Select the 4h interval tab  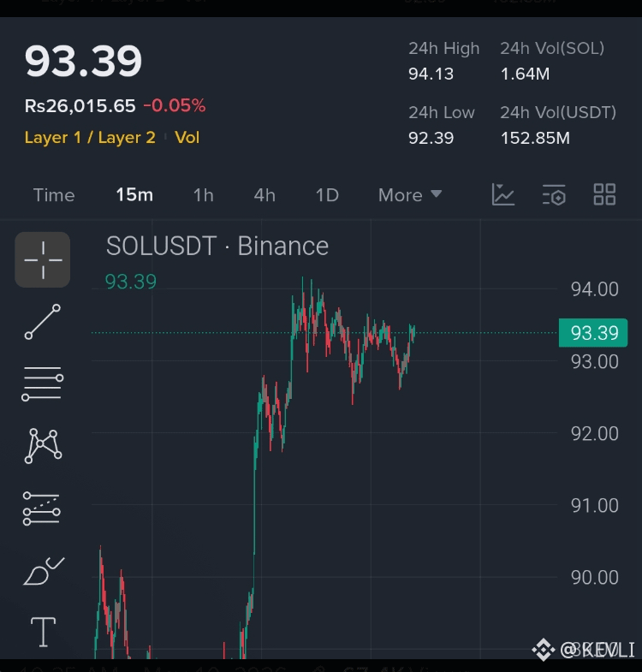265,195
